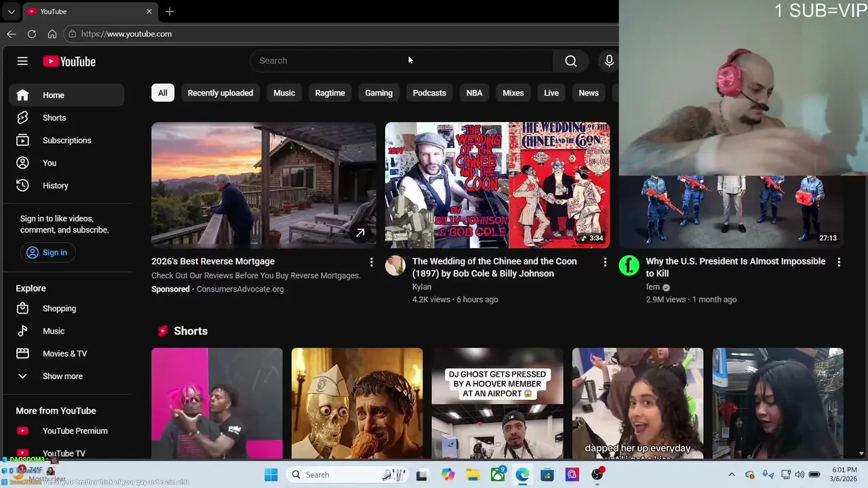Open the tab list dropdown arrow

11,12
